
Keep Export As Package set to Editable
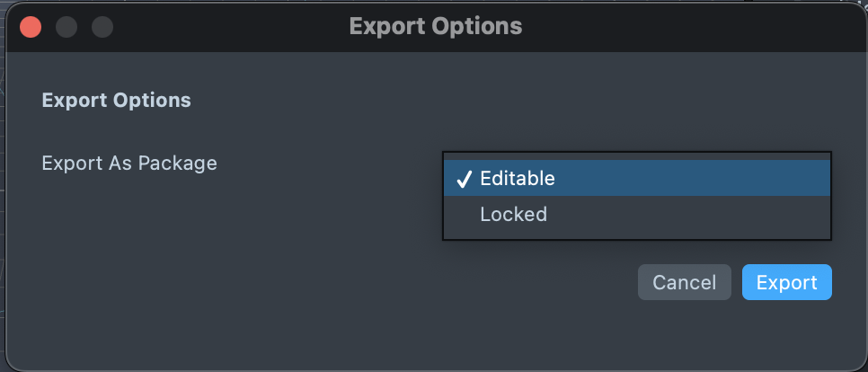(518, 179)
